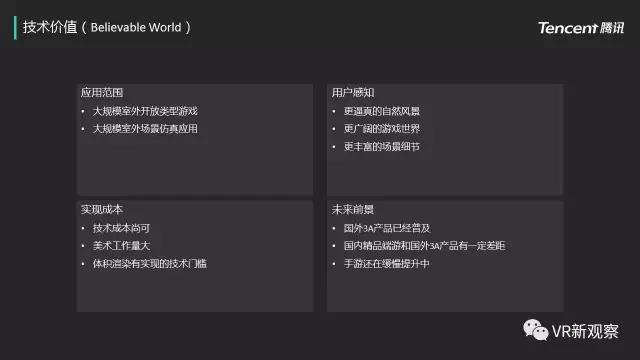
Task: Click the VR新观察 watermark text
Action: click(x=585, y=331)
